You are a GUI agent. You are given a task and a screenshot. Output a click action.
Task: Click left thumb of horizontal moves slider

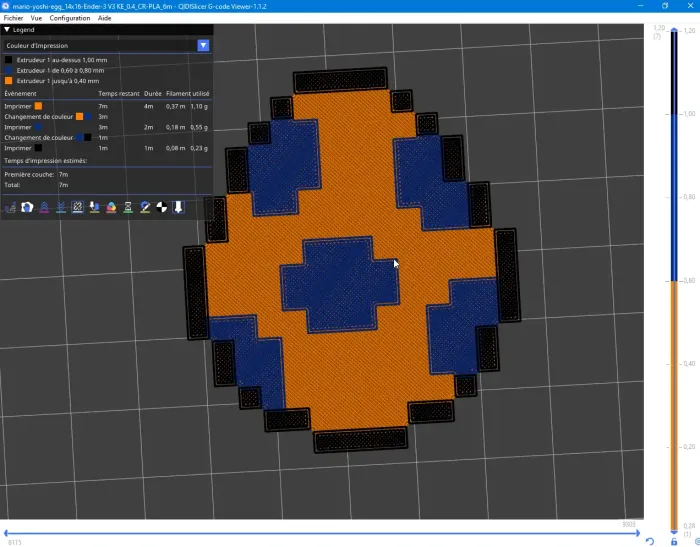6,533
